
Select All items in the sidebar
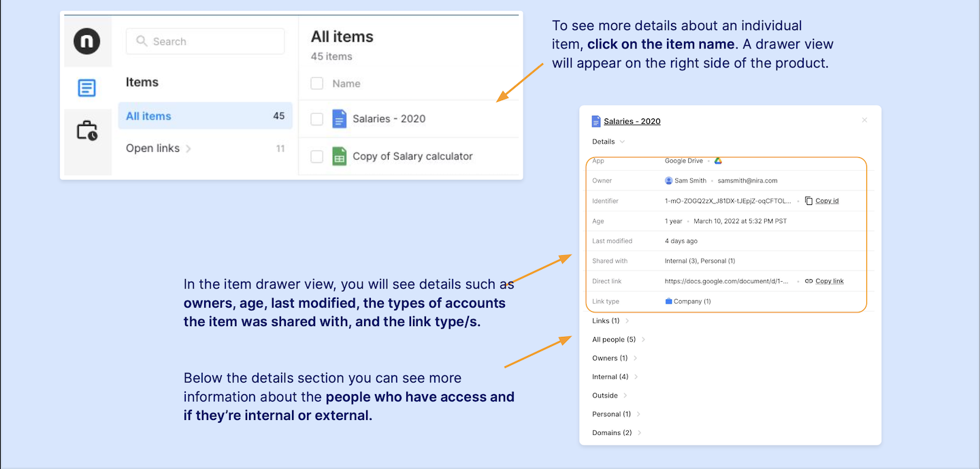click(148, 116)
